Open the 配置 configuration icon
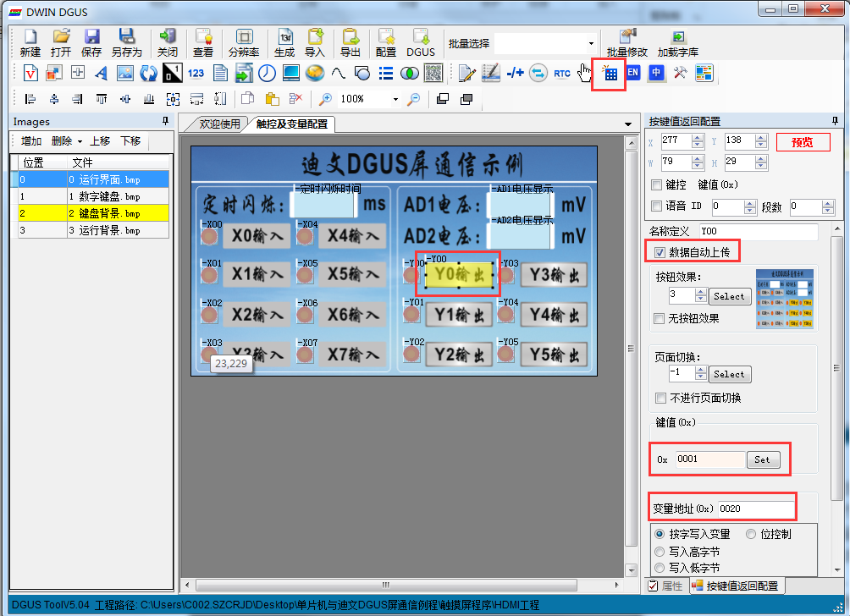Screen dimensions: 850x616 click(386, 43)
